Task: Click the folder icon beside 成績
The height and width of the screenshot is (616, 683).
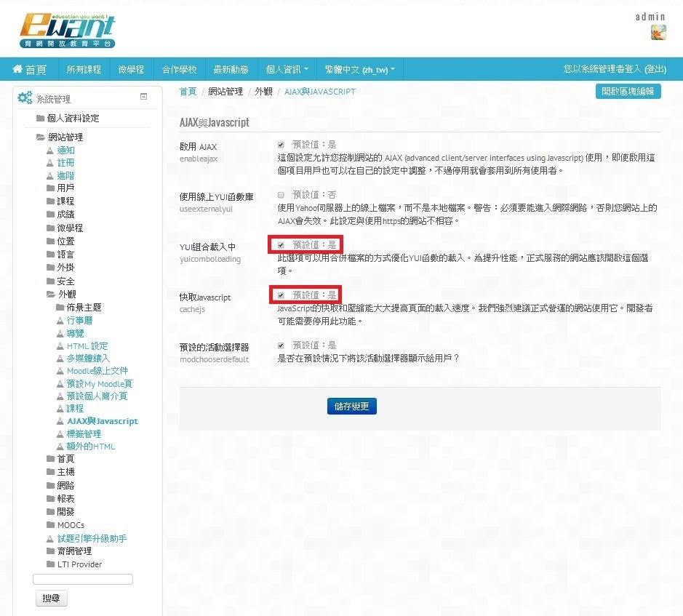Action: 50,215
